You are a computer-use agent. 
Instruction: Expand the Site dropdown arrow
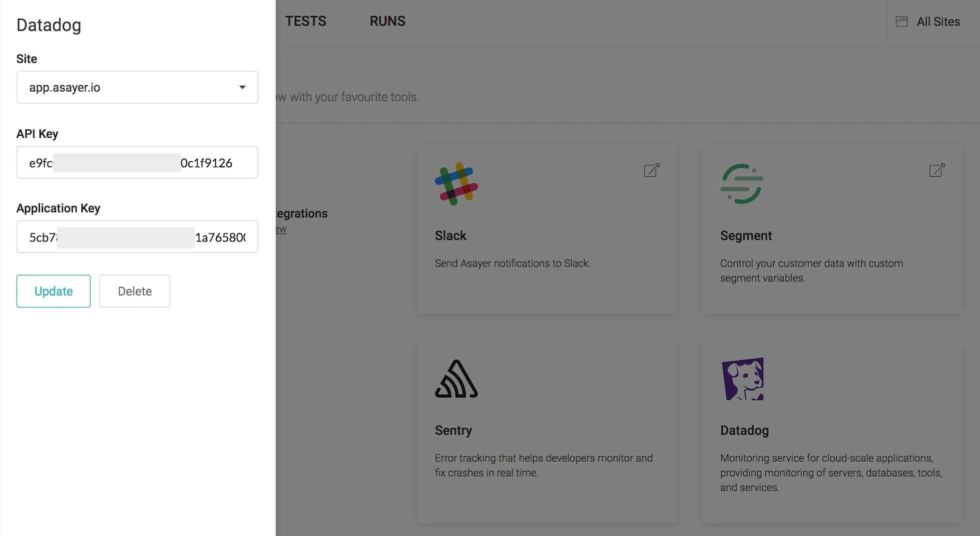(x=242, y=87)
